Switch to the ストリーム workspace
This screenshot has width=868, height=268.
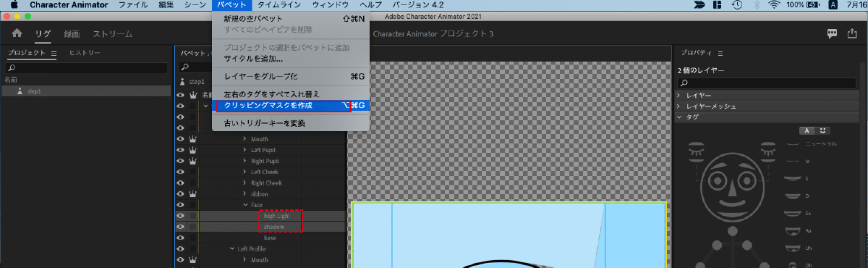click(x=112, y=34)
